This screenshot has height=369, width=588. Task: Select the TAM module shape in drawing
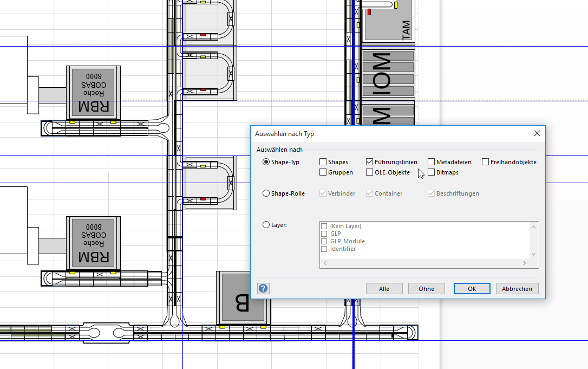388,21
